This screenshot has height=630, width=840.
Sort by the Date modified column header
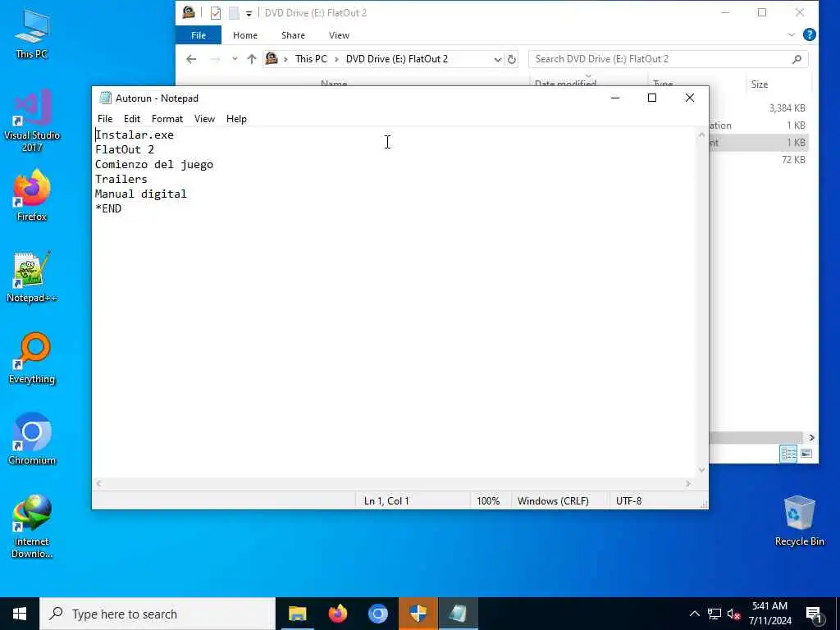tap(565, 83)
